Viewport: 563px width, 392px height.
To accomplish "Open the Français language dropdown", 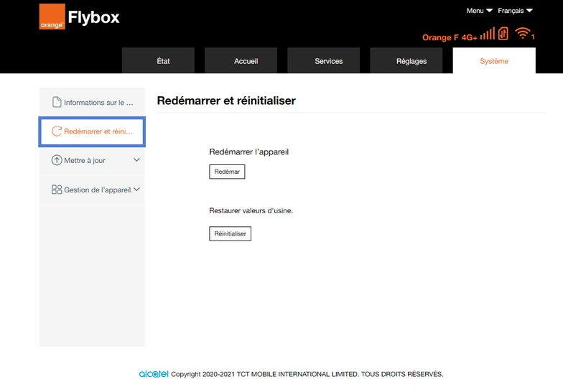I will (515, 11).
